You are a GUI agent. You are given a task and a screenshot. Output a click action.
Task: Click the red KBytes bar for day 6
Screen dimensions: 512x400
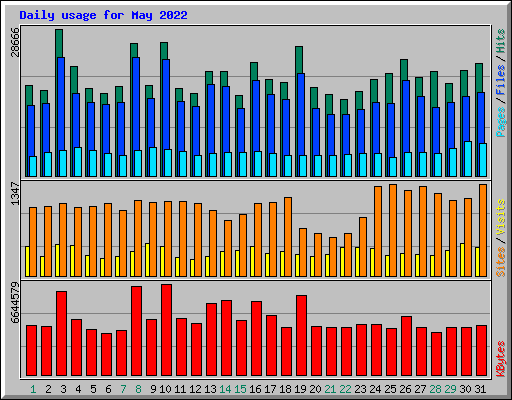[106, 354]
